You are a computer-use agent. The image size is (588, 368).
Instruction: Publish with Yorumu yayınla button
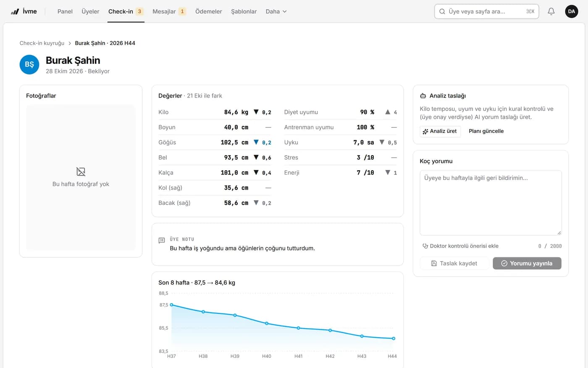[x=527, y=263]
